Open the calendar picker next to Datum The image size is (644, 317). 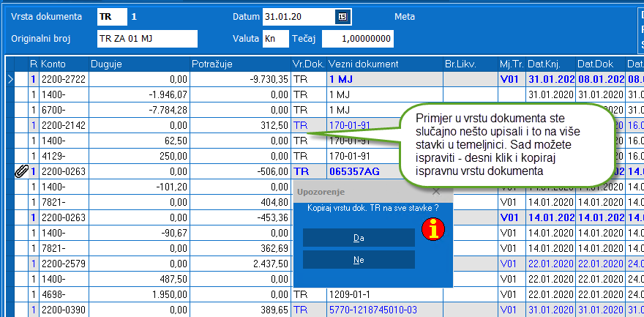coord(342,16)
